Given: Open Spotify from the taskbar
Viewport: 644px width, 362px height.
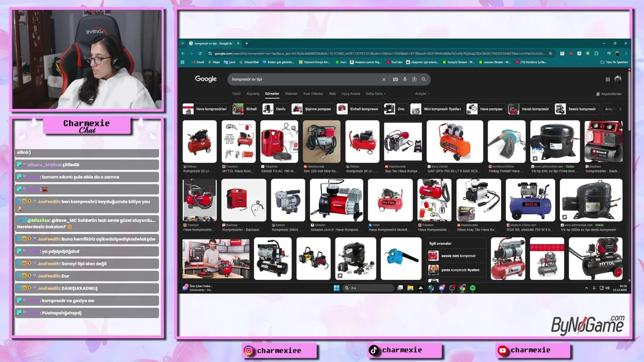Looking at the screenshot, I should click(x=473, y=288).
